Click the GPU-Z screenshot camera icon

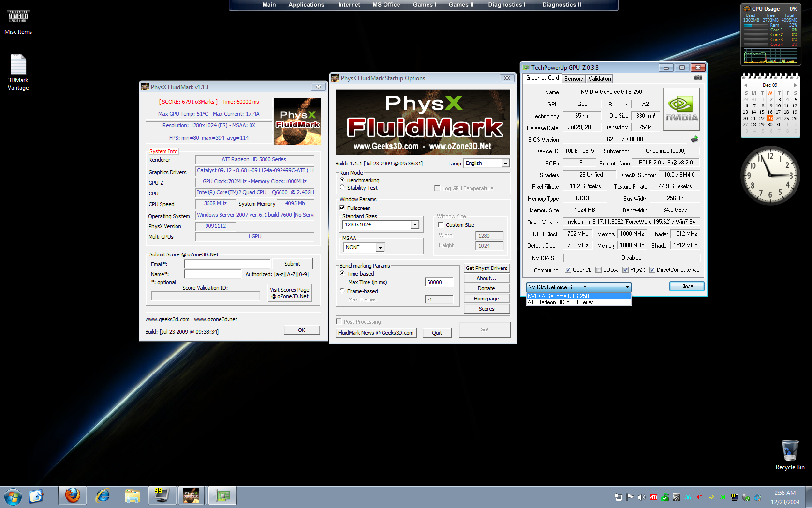pyautogui.click(x=698, y=78)
